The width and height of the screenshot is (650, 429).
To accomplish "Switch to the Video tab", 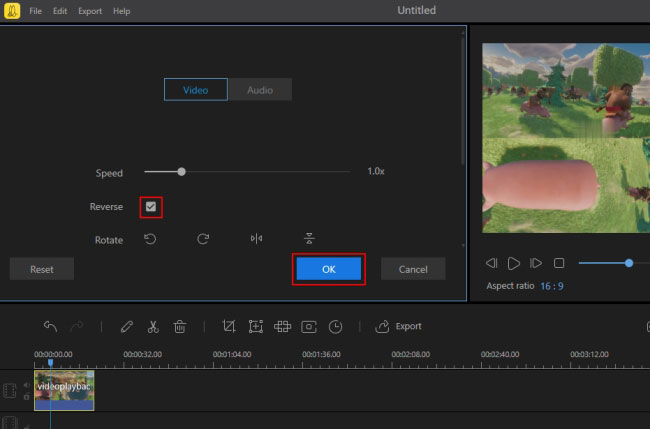I will (196, 90).
